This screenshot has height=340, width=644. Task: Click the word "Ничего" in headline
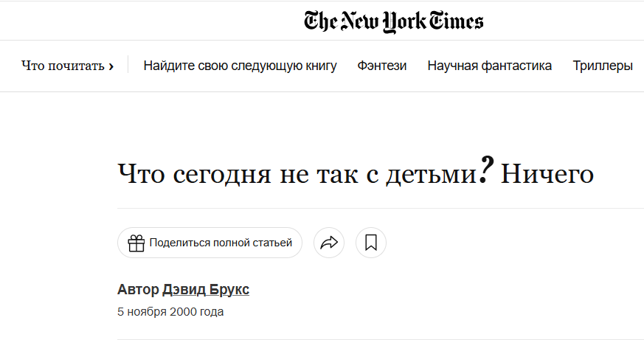tap(547, 175)
